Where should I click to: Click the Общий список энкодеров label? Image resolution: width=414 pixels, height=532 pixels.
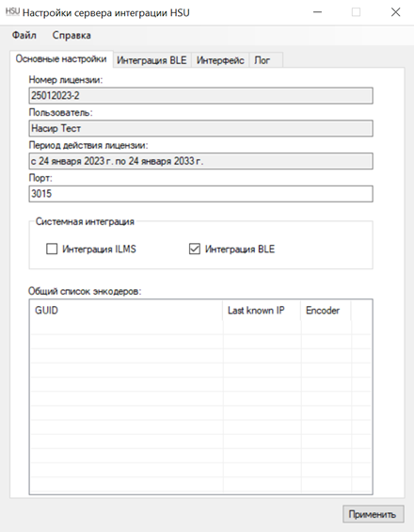(x=85, y=292)
